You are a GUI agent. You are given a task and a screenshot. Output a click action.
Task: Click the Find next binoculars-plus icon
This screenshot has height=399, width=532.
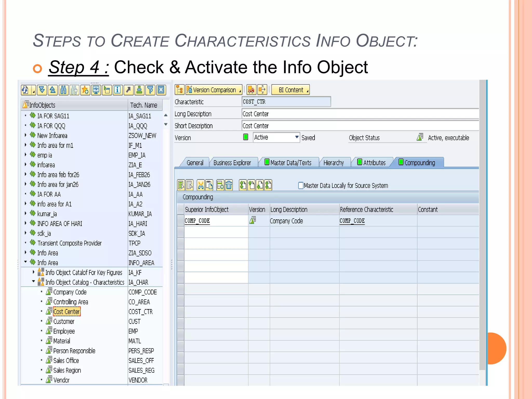click(x=74, y=90)
